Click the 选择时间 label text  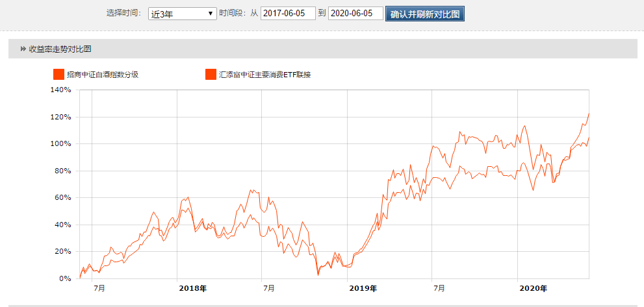pos(123,14)
